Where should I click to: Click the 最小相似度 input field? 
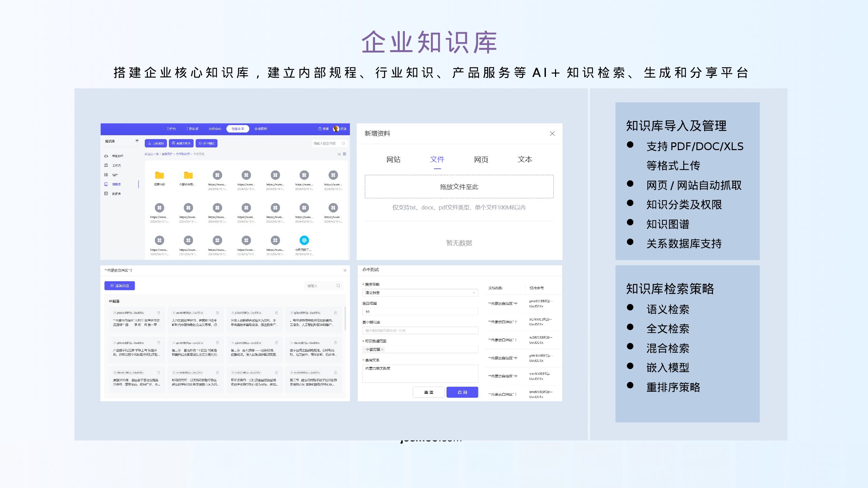(x=420, y=330)
